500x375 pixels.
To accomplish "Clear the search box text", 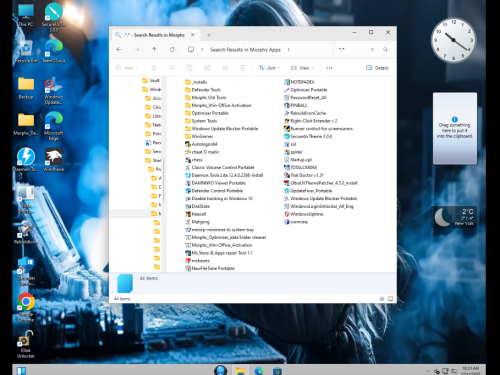I will (x=372, y=49).
